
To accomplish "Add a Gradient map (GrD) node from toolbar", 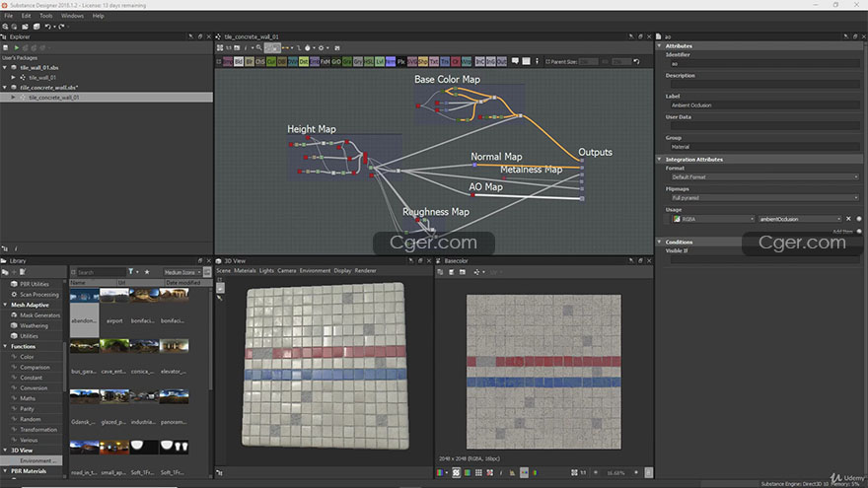I will pyautogui.click(x=336, y=61).
